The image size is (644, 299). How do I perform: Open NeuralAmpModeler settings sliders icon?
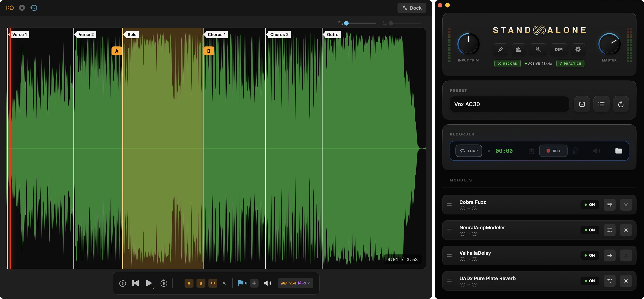(x=610, y=230)
